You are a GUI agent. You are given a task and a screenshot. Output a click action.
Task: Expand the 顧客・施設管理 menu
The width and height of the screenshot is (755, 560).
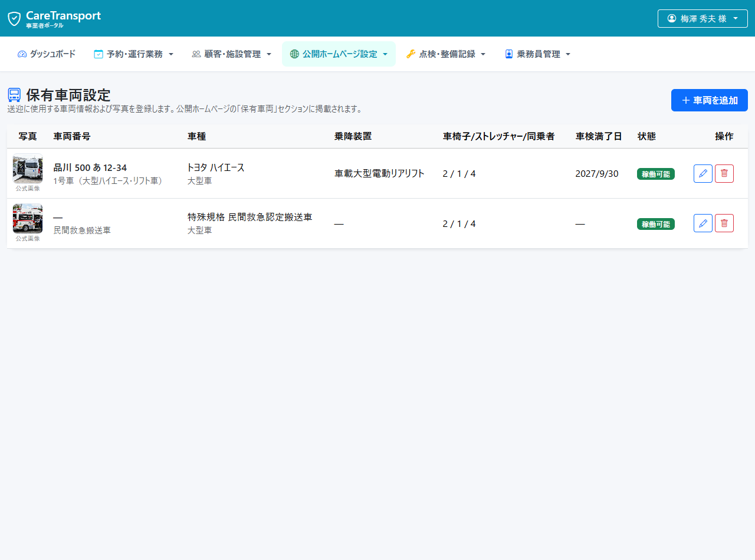pyautogui.click(x=232, y=54)
